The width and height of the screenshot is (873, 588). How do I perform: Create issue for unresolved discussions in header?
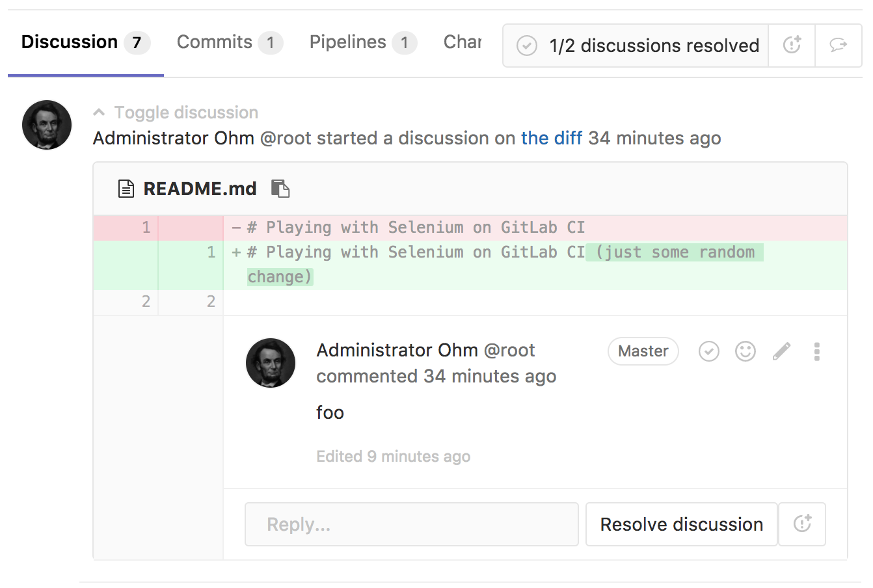point(792,46)
